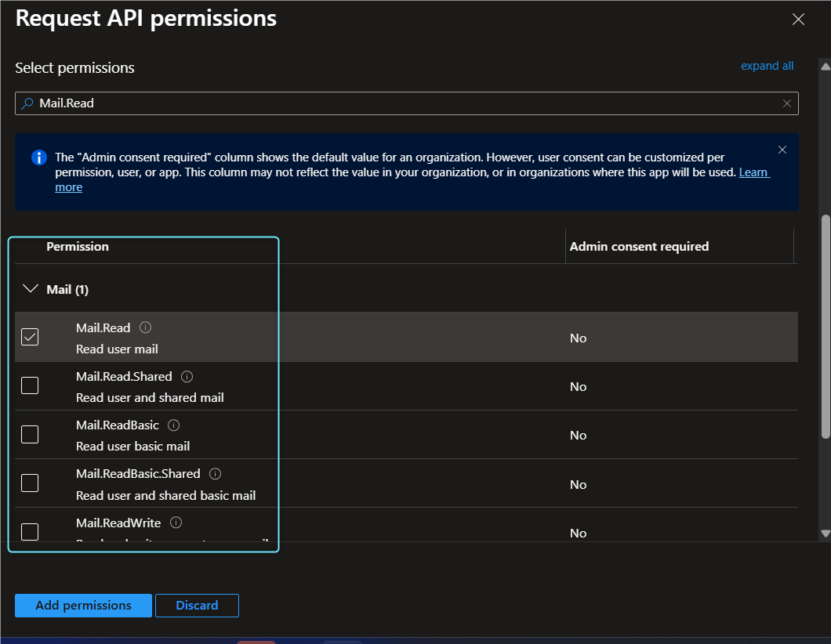The width and height of the screenshot is (831, 644).
Task: Clear the Mail.Read search text
Action: [787, 103]
